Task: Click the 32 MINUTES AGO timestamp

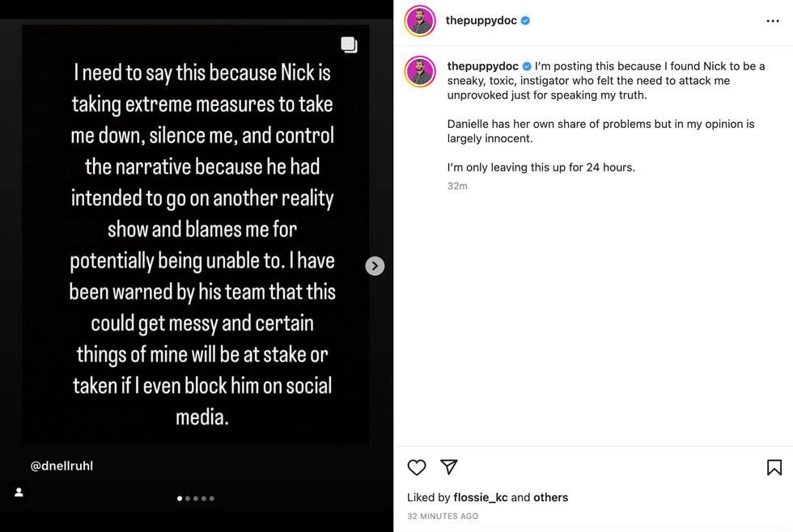Action: click(x=443, y=516)
